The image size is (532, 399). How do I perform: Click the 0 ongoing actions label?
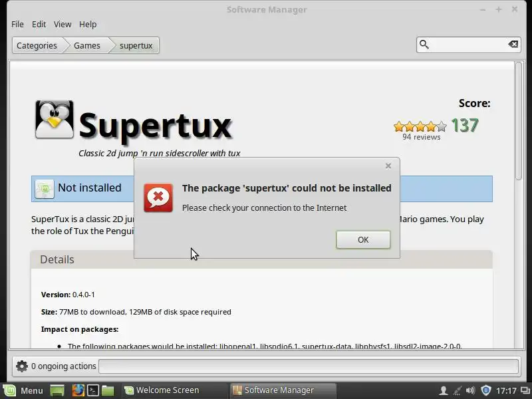tap(63, 366)
